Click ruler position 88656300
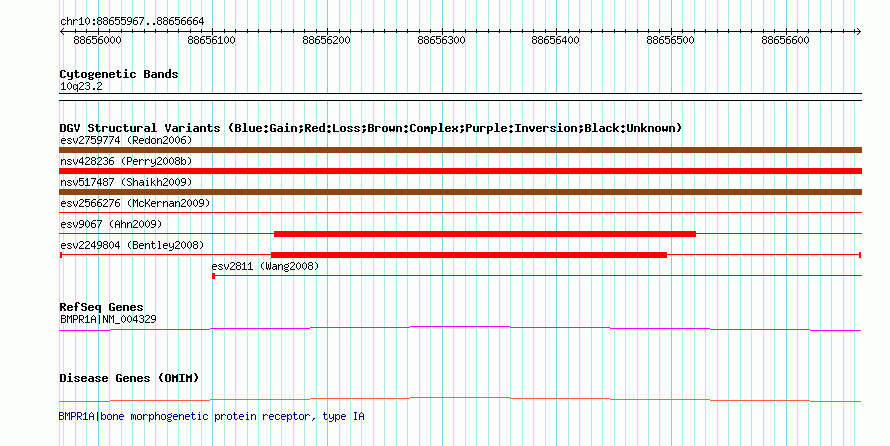 click(441, 40)
